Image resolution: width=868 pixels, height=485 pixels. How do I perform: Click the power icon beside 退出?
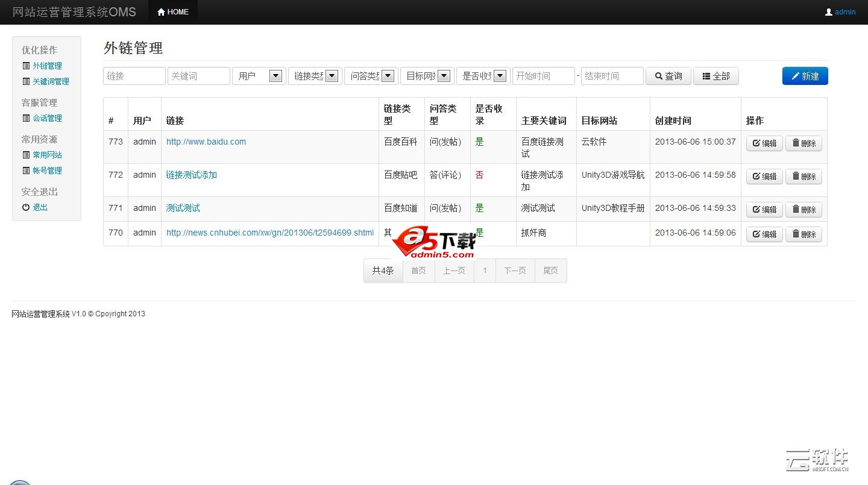tap(26, 207)
